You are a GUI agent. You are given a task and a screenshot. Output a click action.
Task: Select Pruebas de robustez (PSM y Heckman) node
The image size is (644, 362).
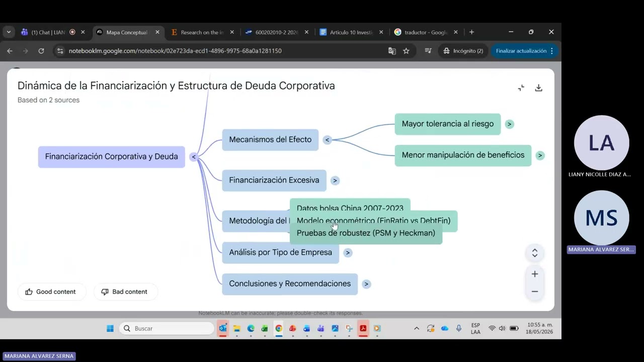pos(366,234)
